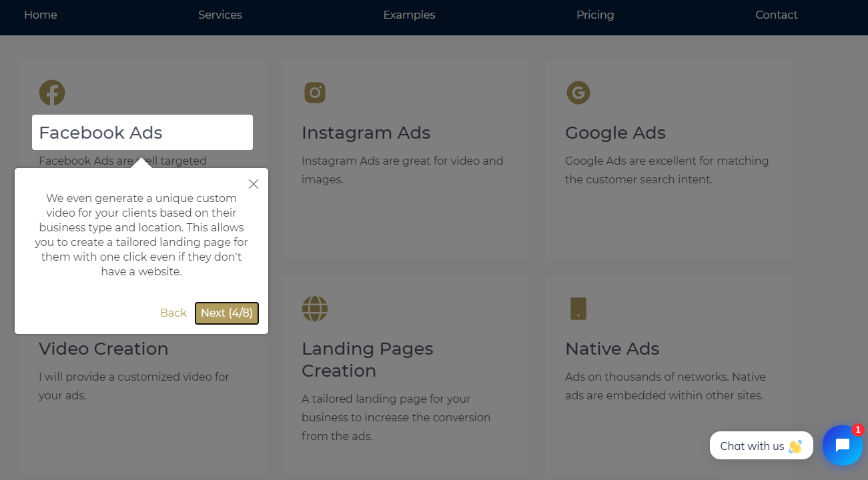Click the Next (4/8) button

pyautogui.click(x=227, y=313)
